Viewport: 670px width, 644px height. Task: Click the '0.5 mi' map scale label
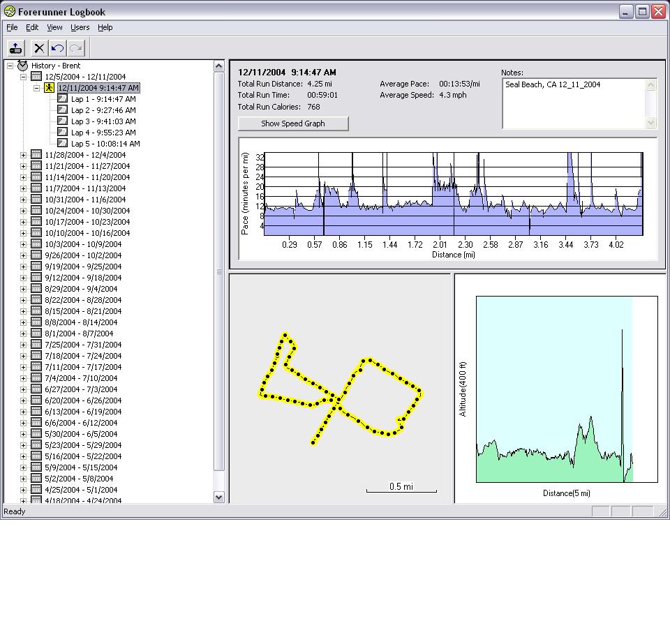[401, 486]
